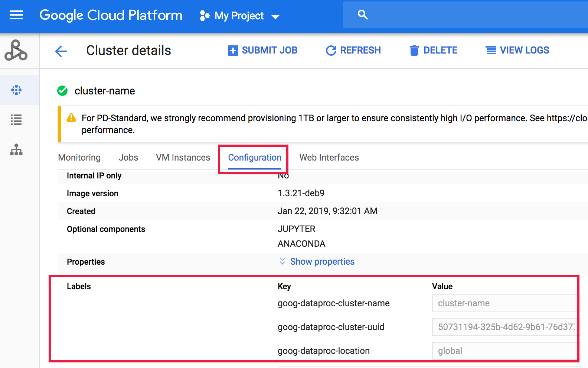Select the Clusters sidebar icon
Viewport: 588px width, 368px height.
coord(16,90)
